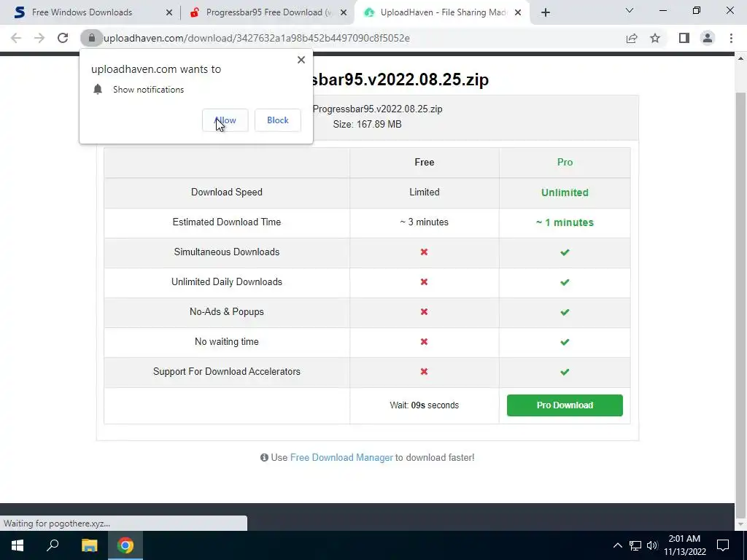
Task: Block notifications from uploadhaven.com
Action: 278,120
